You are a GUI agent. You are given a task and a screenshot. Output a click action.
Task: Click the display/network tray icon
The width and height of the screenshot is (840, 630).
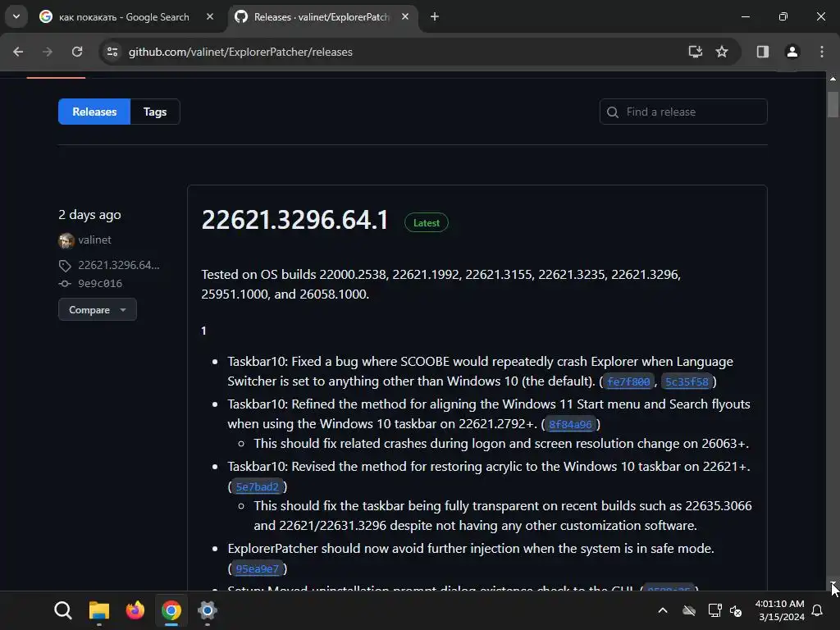tap(714, 610)
